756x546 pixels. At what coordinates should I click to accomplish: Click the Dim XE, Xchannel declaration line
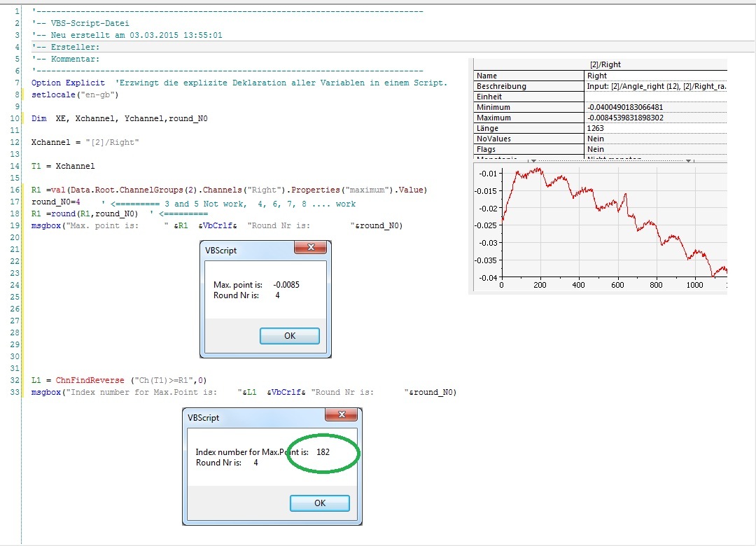120,119
